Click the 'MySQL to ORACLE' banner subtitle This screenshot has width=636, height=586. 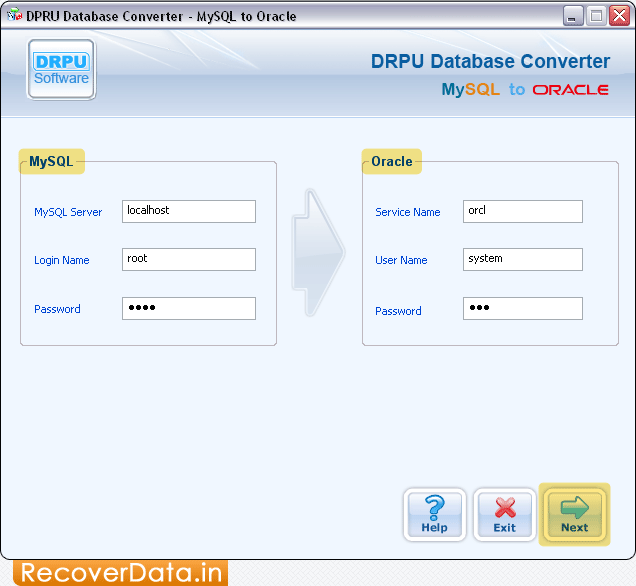coord(525,89)
